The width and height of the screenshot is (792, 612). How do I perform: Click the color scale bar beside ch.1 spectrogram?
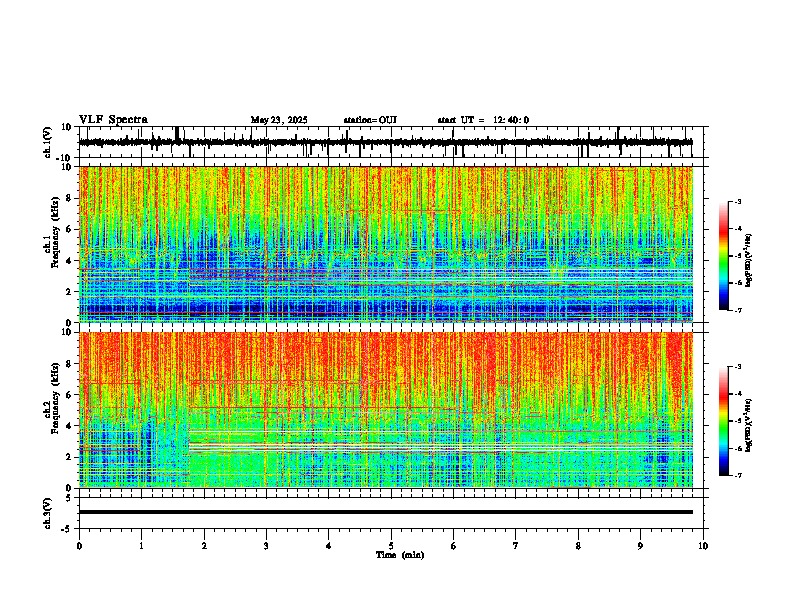724,256
